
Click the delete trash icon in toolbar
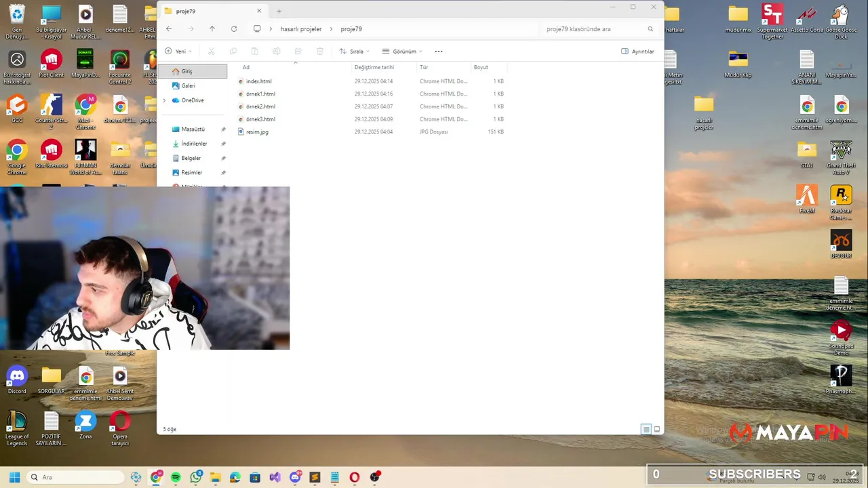pos(320,52)
